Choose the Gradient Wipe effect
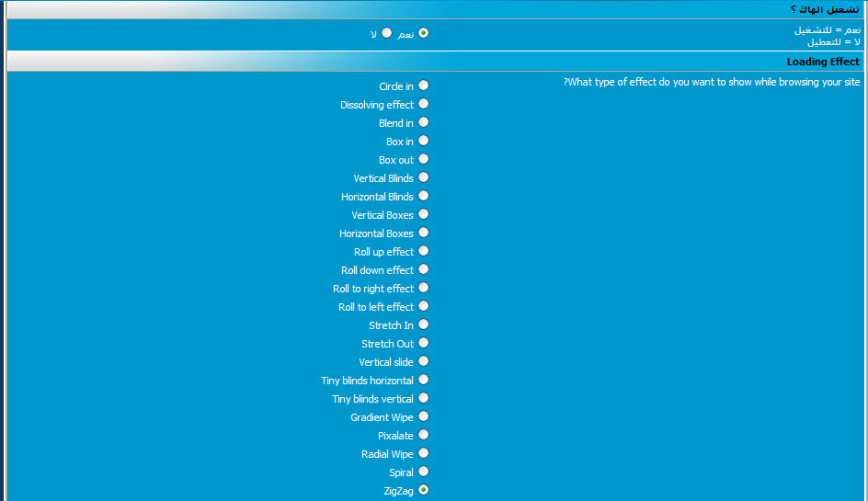The width and height of the screenshot is (868, 501). [x=423, y=416]
